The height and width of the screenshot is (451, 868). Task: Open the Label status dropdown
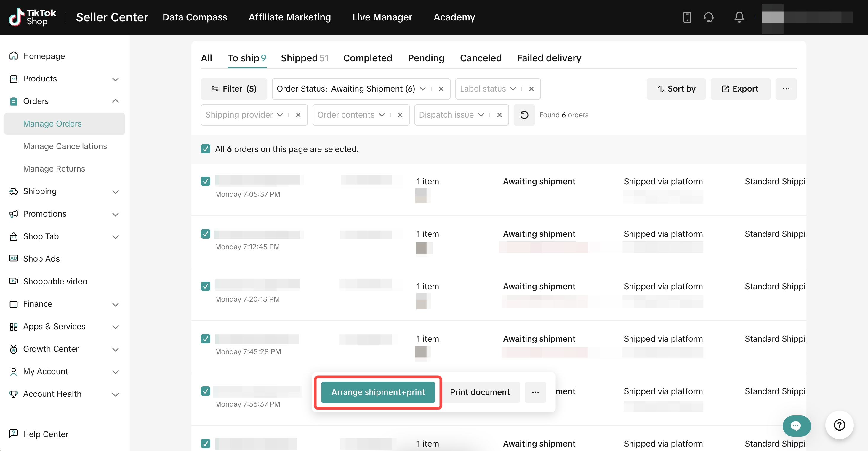[x=487, y=89]
